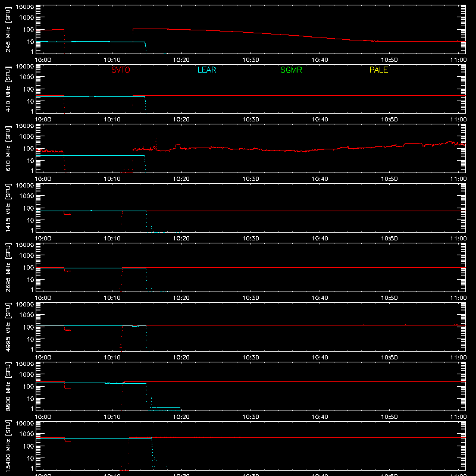The height and width of the screenshot is (476, 476).
Task: Click the 10000 tick label on 245 MHz axis
Action: (x=25, y=7)
